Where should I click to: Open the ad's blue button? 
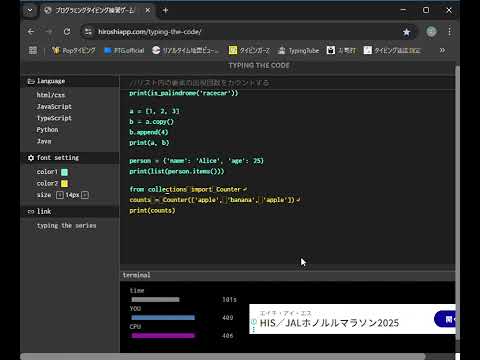click(445, 319)
